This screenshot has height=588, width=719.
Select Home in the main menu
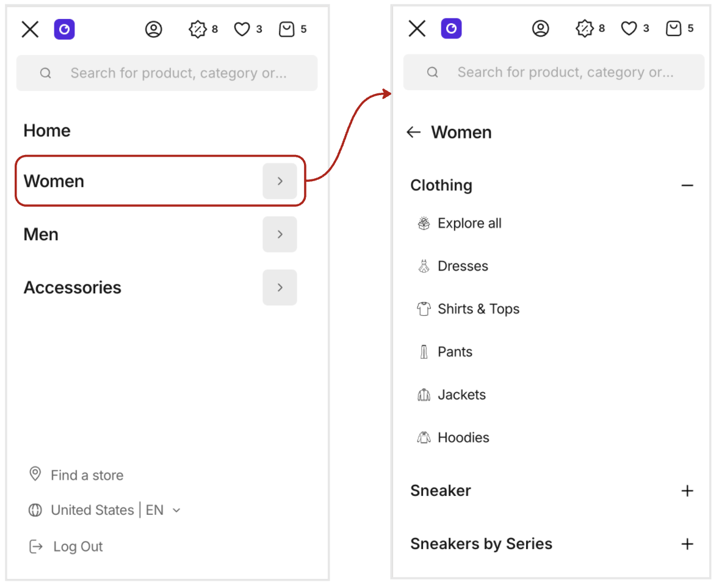47,131
